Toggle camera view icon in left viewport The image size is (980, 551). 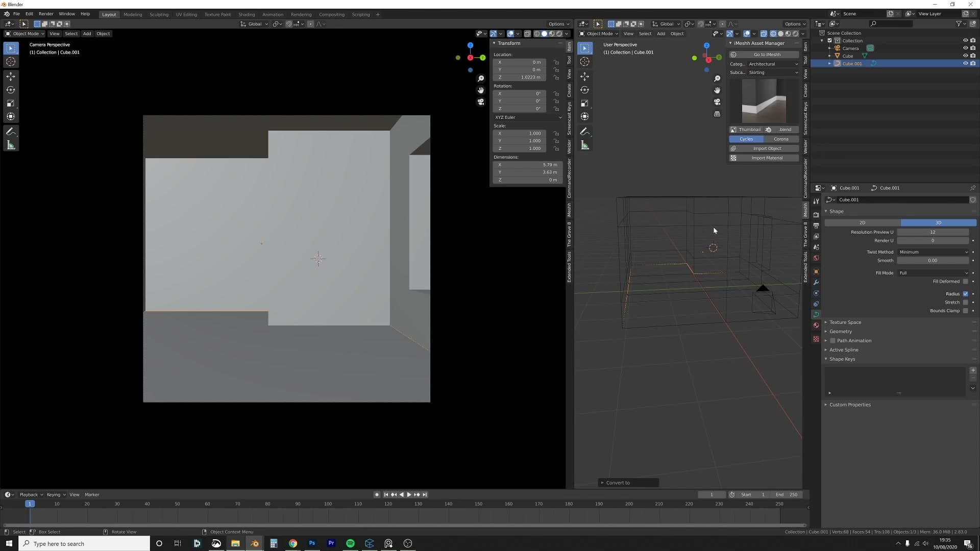click(x=481, y=102)
